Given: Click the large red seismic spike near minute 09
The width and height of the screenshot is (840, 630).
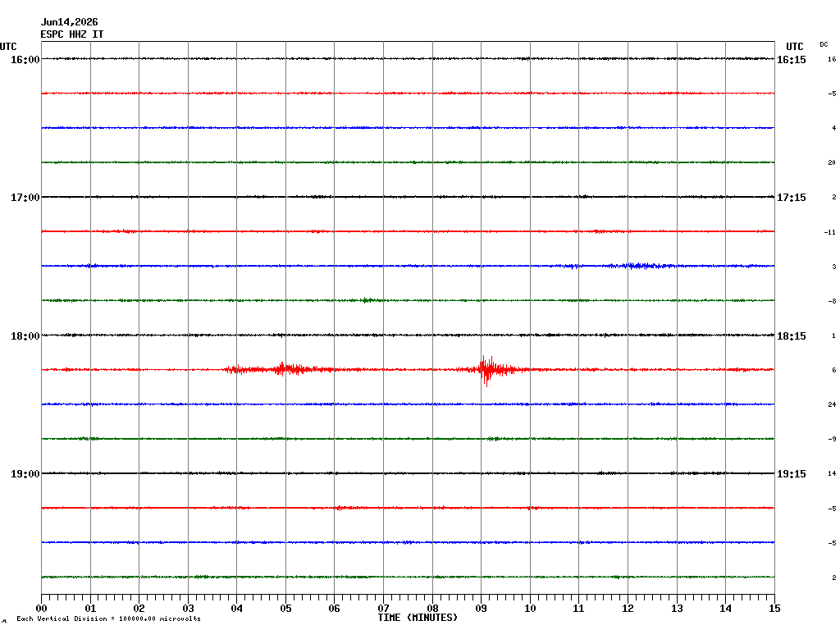Looking at the screenshot, I should 486,370.
